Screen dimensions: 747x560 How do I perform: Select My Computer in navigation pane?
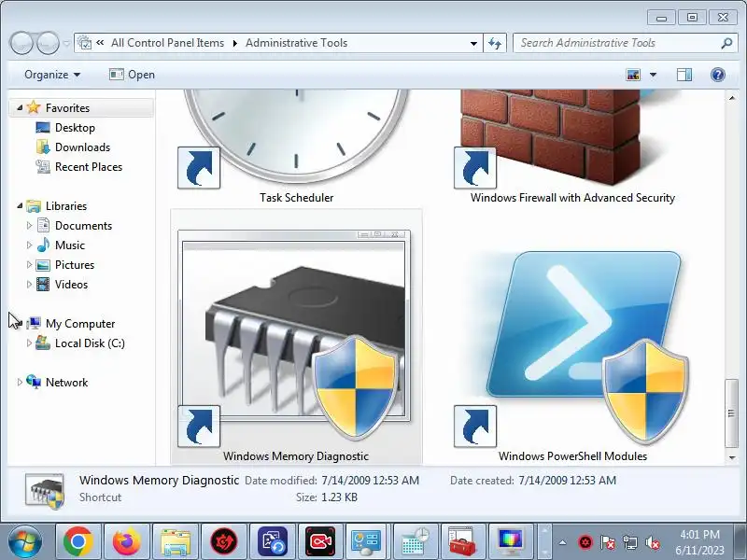(80, 323)
